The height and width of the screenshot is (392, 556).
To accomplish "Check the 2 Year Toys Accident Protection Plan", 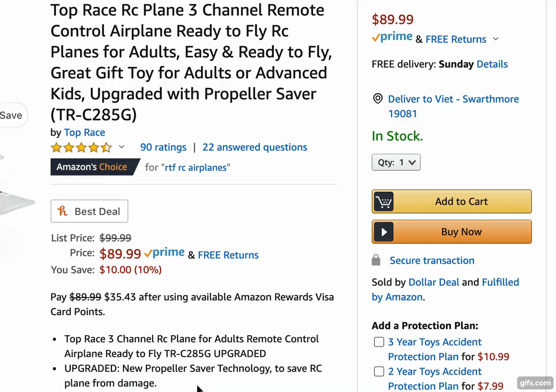I will (x=379, y=372).
